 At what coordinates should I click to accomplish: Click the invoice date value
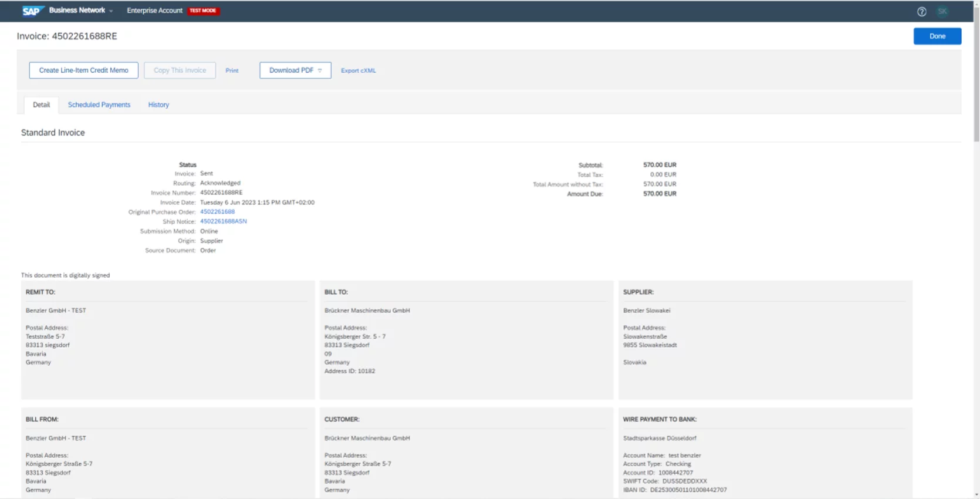coord(257,203)
